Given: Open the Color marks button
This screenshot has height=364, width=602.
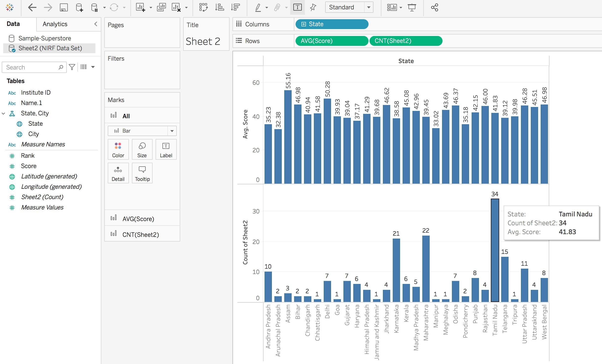Looking at the screenshot, I should coord(118,149).
